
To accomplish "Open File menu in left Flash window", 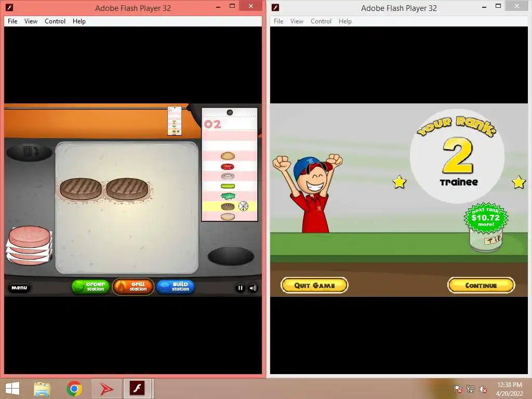I will (12, 21).
